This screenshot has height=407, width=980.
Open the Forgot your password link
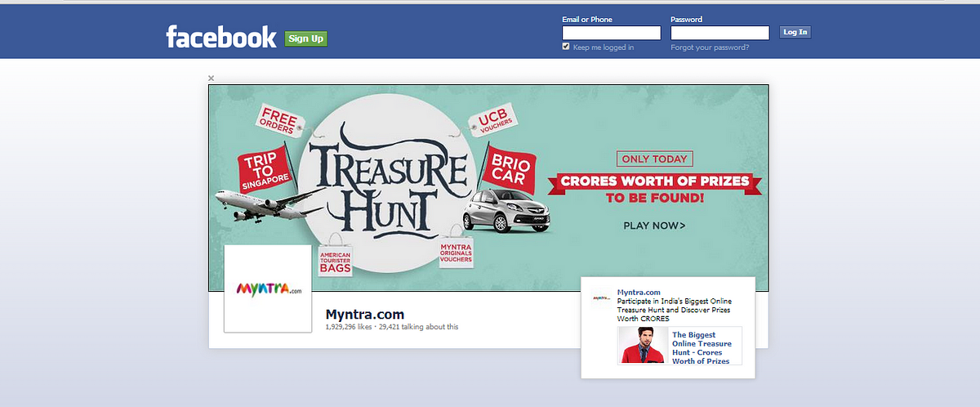[x=710, y=47]
